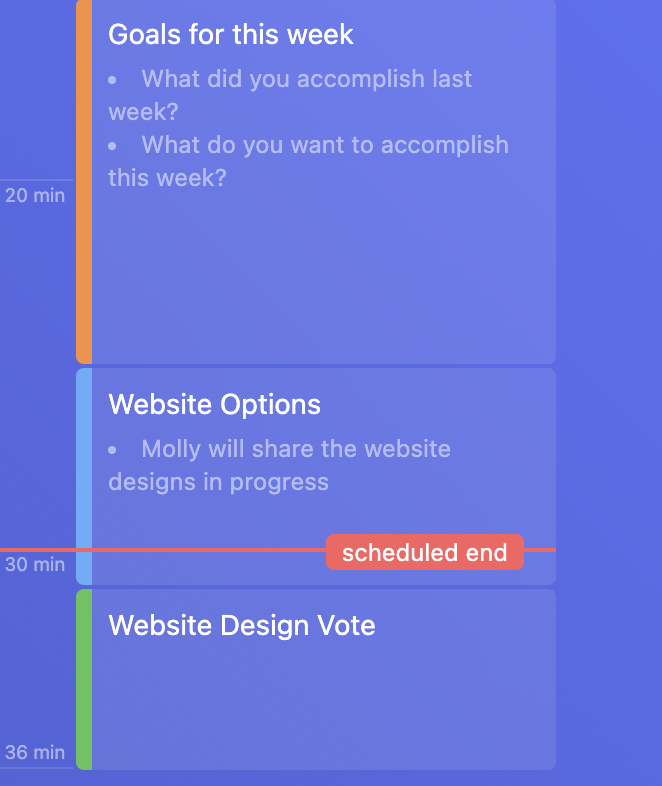Click the bullet dot before "Molly will share"

pyautogui.click(x=113, y=450)
